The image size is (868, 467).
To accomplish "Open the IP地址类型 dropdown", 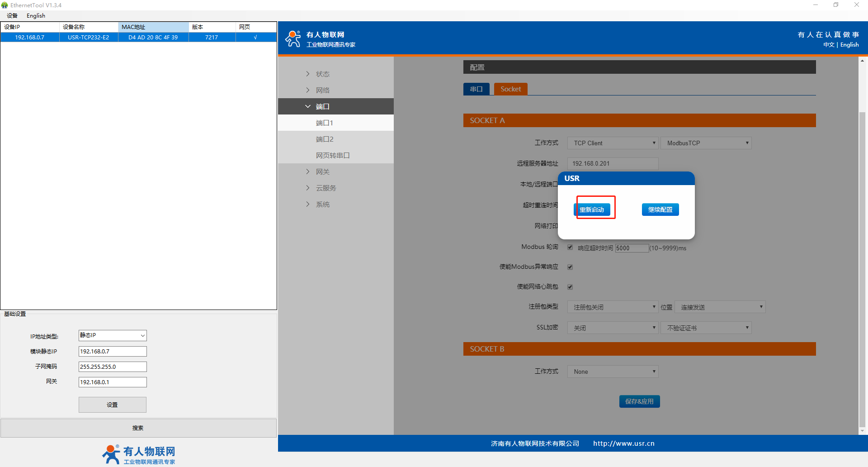I will click(x=113, y=335).
